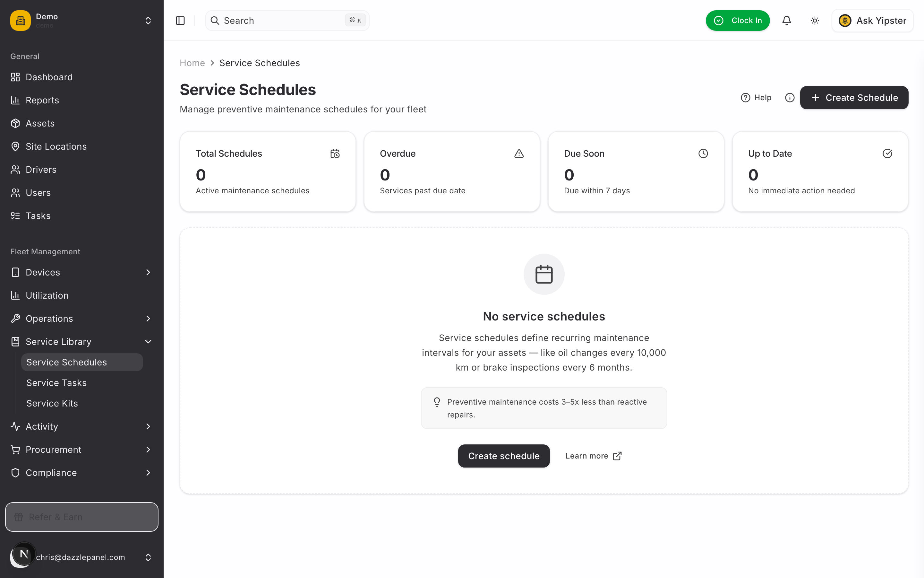Click the plus icon on Create Schedule
This screenshot has width=924, height=578.
(x=816, y=98)
